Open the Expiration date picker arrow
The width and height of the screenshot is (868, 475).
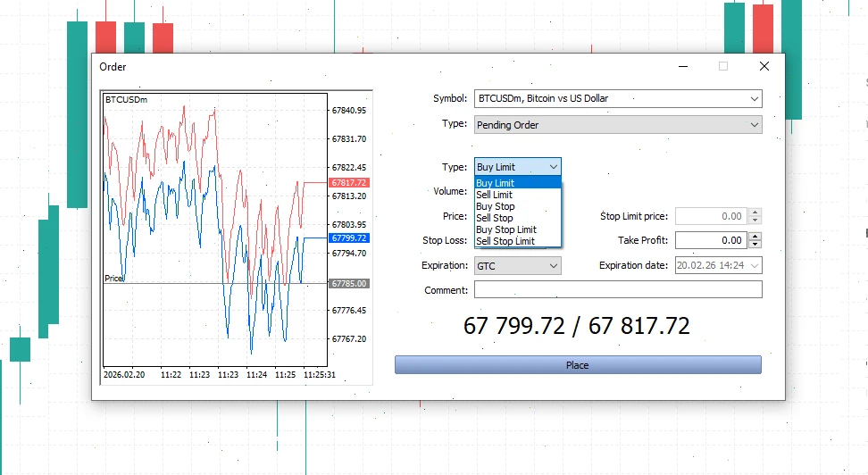(x=754, y=266)
